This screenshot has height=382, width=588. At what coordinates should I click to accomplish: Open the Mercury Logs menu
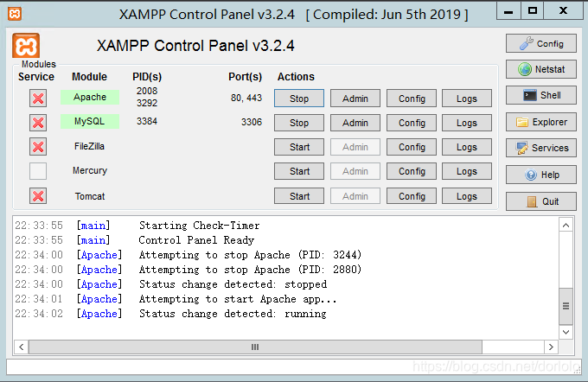(467, 171)
